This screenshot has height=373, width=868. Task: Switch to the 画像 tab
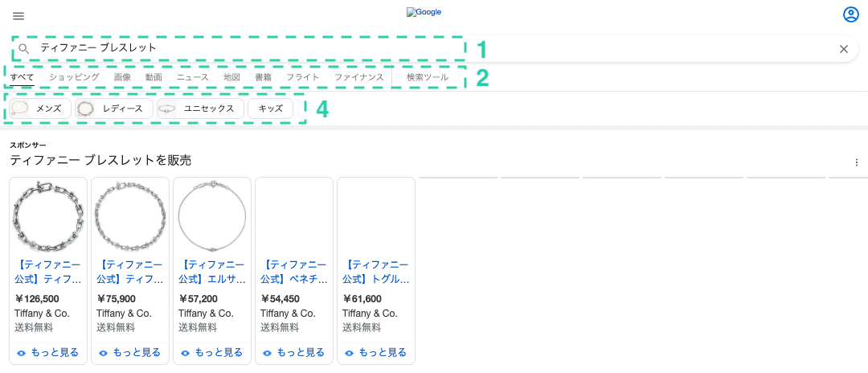tap(122, 77)
